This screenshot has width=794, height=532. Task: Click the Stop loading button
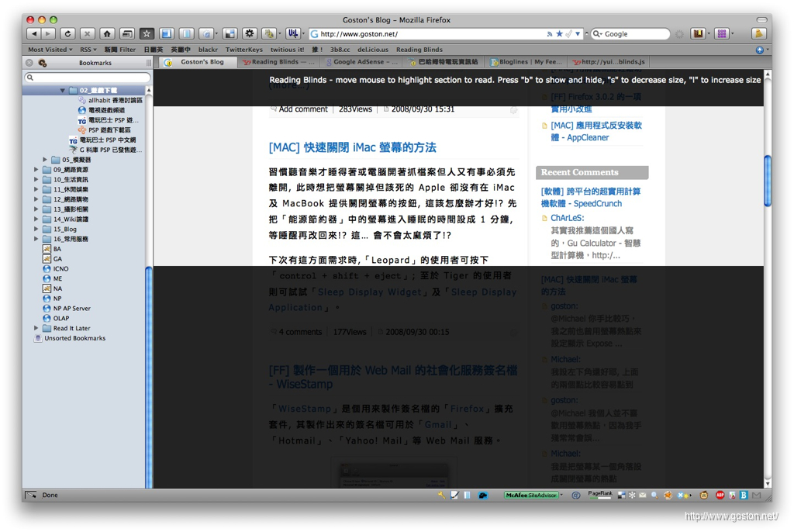tap(87, 34)
